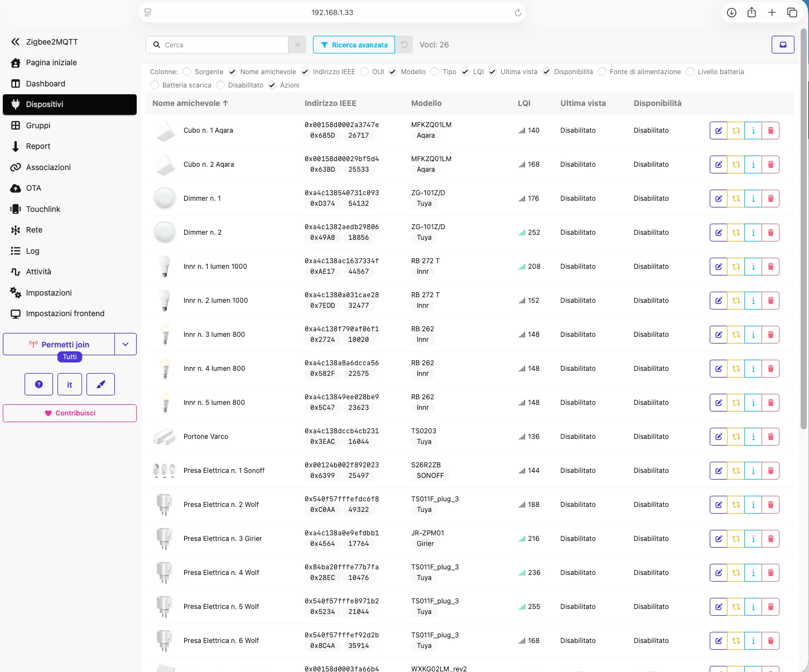Viewport: 809px width, 672px height.
Task: Click the reset search filters icon
Action: tap(404, 45)
